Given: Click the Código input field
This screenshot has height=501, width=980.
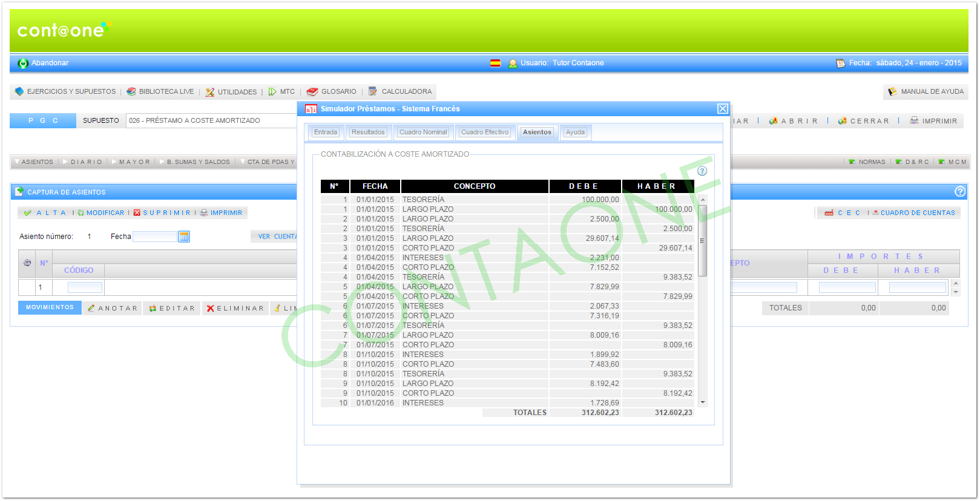Looking at the screenshot, I should click(x=85, y=287).
